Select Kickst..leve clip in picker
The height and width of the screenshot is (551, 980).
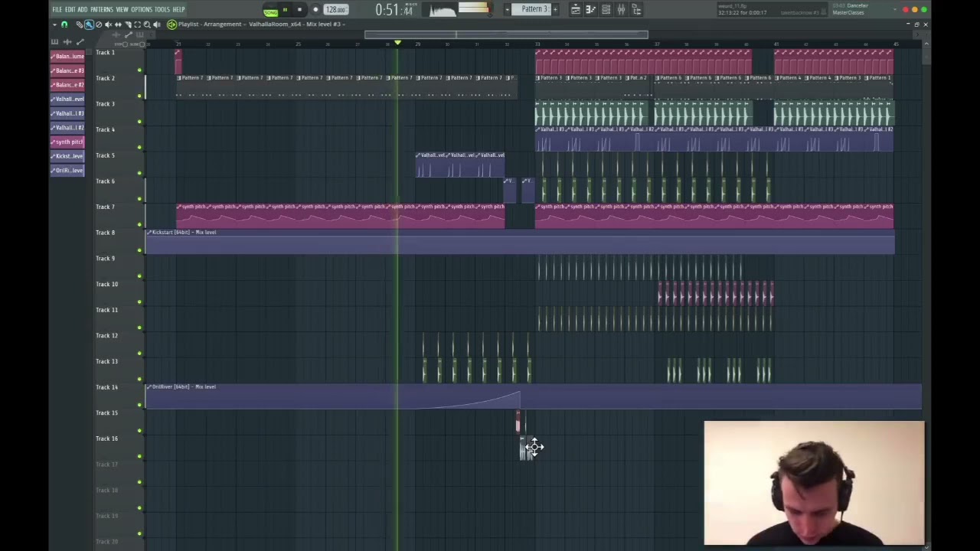pos(67,156)
